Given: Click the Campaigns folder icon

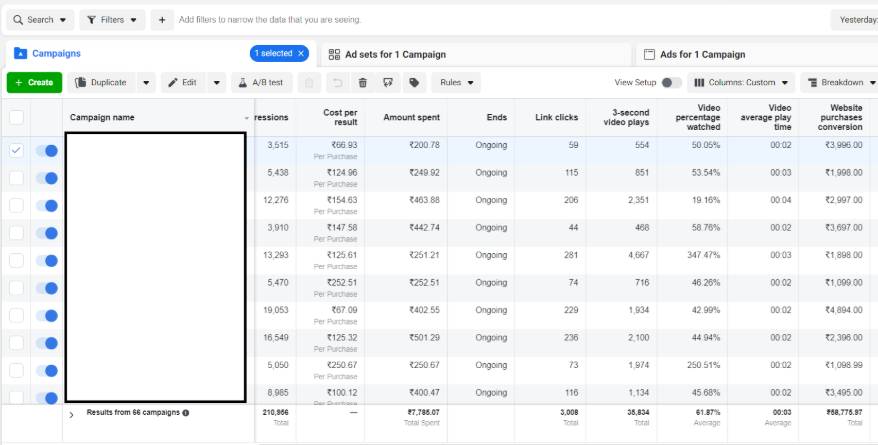Looking at the screenshot, I should click(x=20, y=54).
